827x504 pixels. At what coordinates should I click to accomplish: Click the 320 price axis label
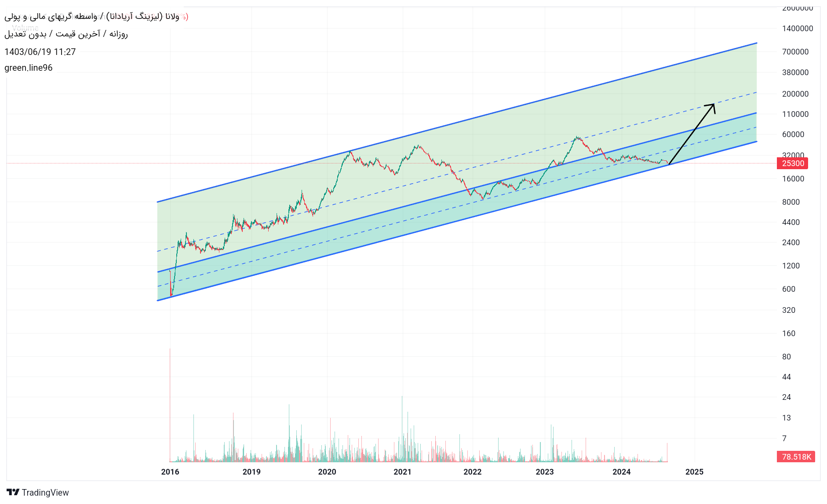click(789, 310)
